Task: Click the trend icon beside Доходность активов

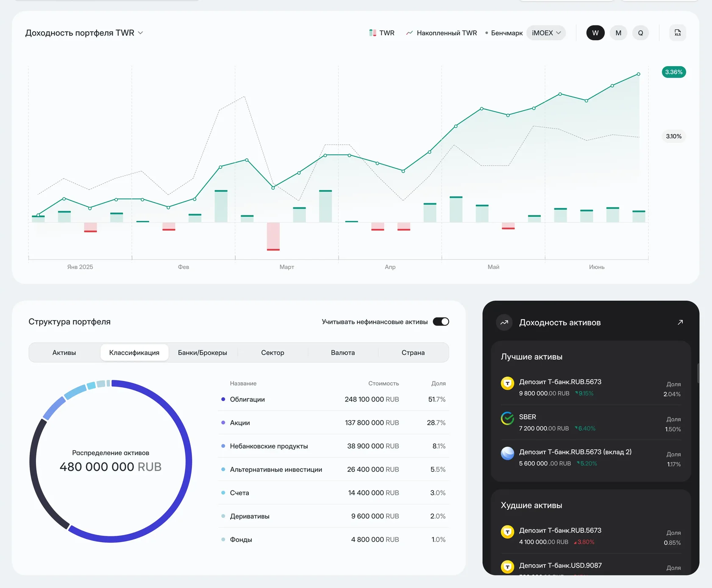Action: (504, 322)
